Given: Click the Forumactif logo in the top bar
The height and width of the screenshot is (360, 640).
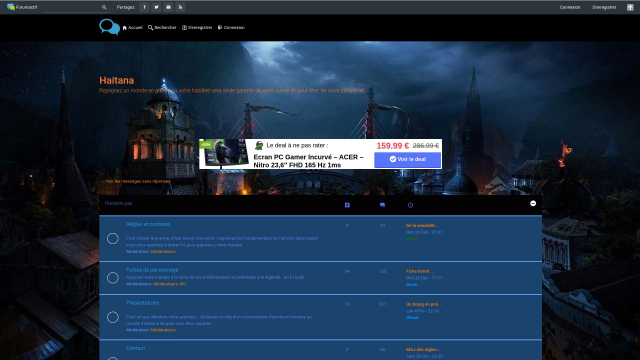Looking at the screenshot, I should click(x=22, y=7).
